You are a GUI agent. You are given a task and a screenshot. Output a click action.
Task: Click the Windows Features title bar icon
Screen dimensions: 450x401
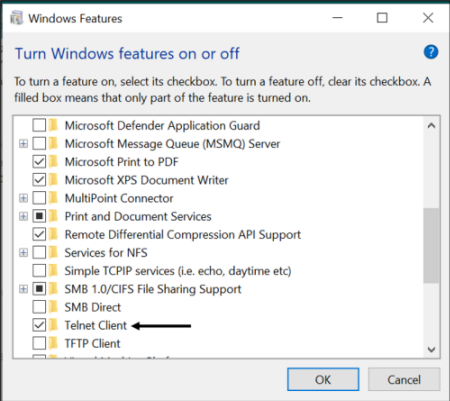click(x=16, y=18)
